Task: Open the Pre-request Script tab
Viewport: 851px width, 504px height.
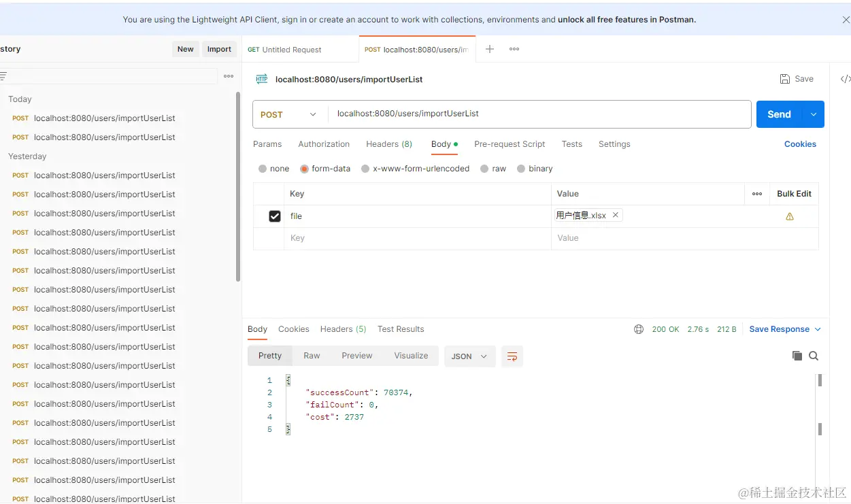Action: [x=510, y=144]
